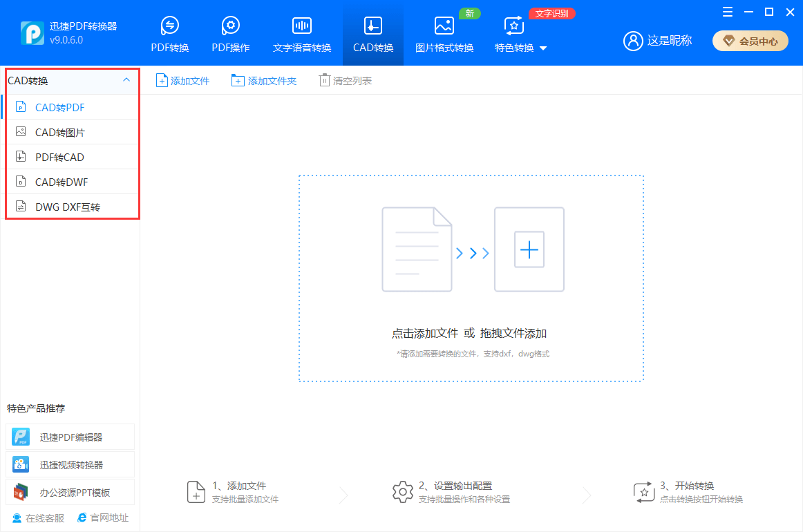Screen dimensions: 803x532
Task: Open the 图片格式转换 image icon
Action: [x=444, y=26]
